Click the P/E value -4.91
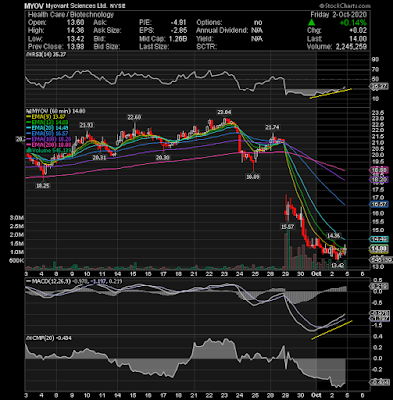Screen dimensions: 393x400 pos(178,23)
